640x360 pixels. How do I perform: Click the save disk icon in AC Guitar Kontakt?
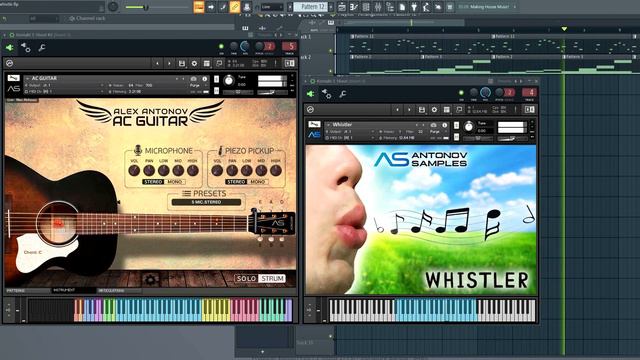182,63
